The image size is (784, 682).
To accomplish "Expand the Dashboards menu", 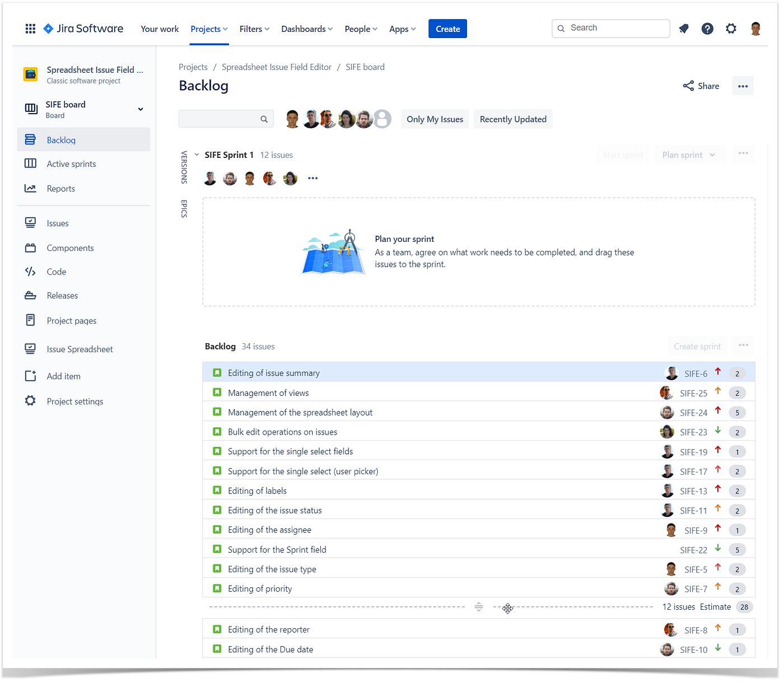I will (x=307, y=29).
